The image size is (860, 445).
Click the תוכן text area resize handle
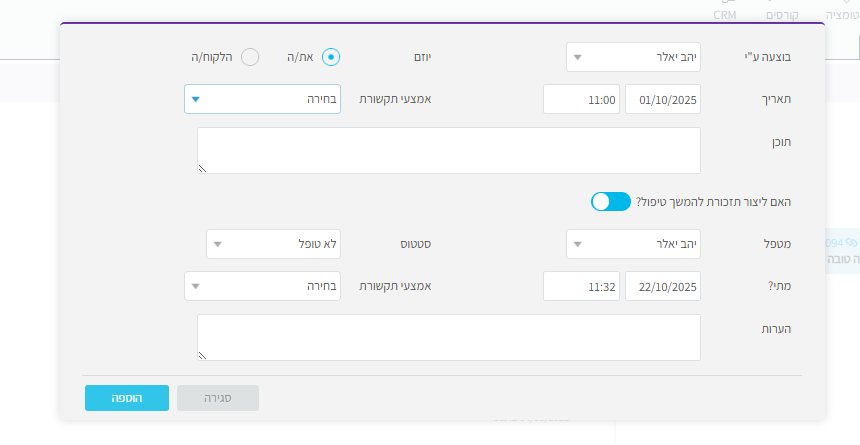(x=202, y=169)
